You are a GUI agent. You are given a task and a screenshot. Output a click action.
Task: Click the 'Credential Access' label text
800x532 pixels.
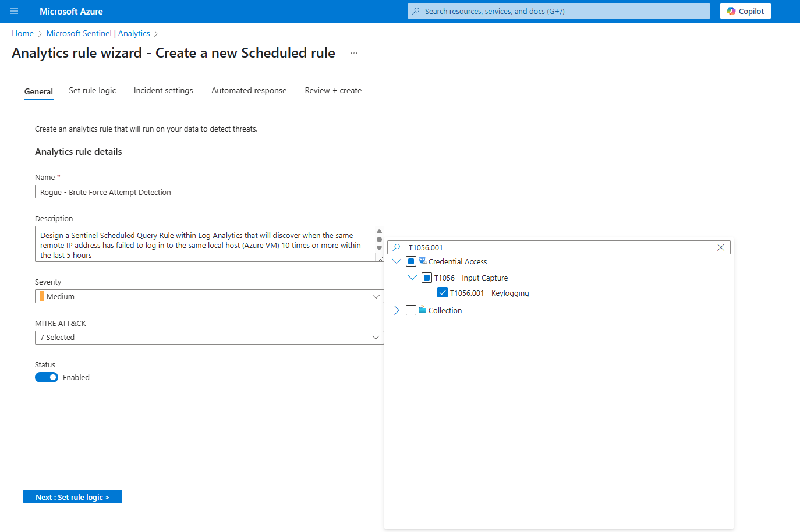pos(458,261)
